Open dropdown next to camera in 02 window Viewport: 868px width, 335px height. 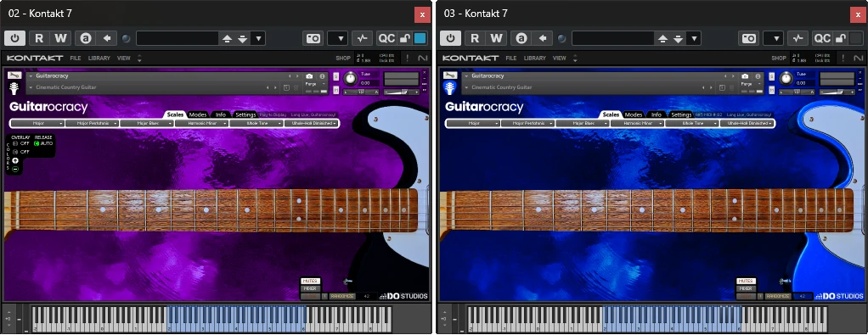[x=338, y=38]
